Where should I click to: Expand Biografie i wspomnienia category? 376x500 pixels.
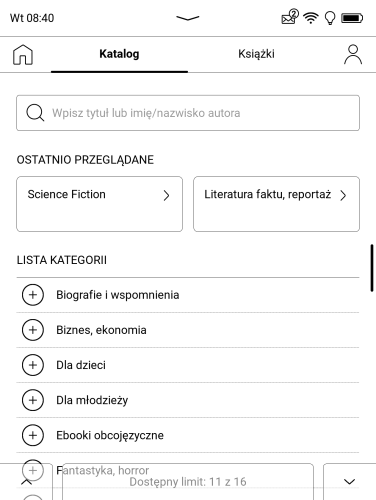(33, 295)
